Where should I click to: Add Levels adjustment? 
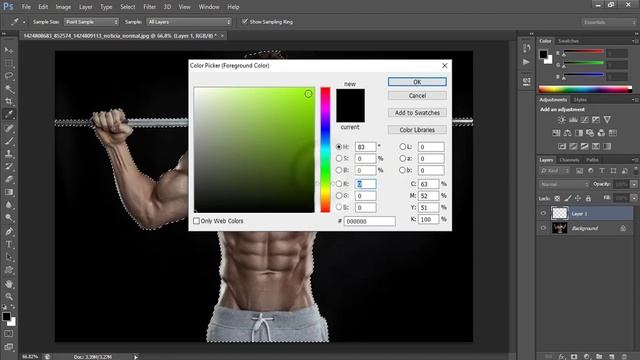[x=573, y=120]
